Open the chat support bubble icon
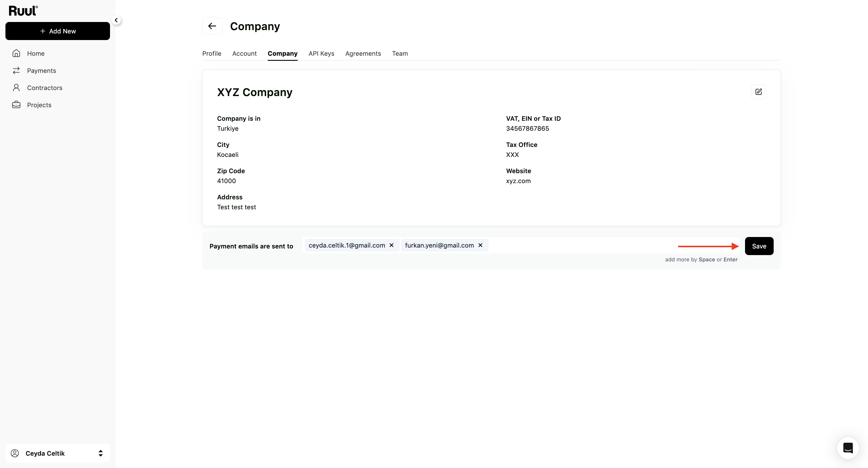Screen dimensions: 868x468 tap(848, 448)
